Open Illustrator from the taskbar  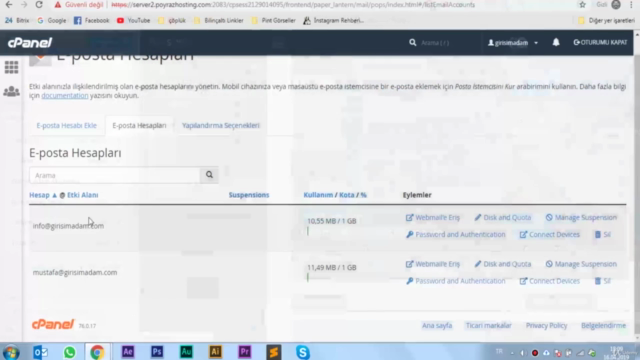216,352
